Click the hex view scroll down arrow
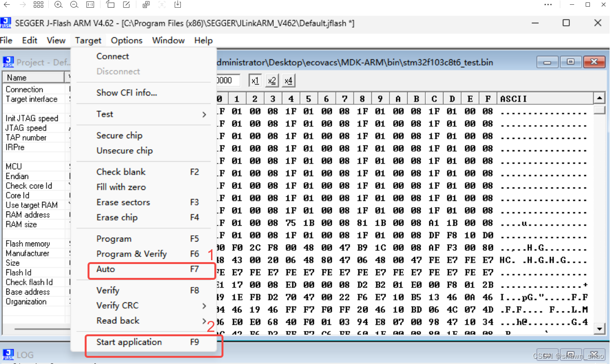 click(x=600, y=329)
